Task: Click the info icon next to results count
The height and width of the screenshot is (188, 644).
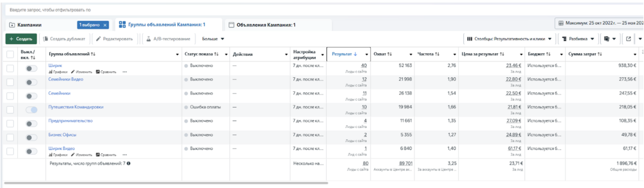Action: (x=128, y=163)
